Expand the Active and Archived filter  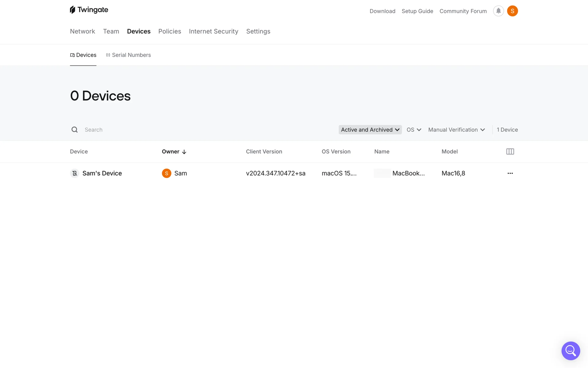pos(370,130)
